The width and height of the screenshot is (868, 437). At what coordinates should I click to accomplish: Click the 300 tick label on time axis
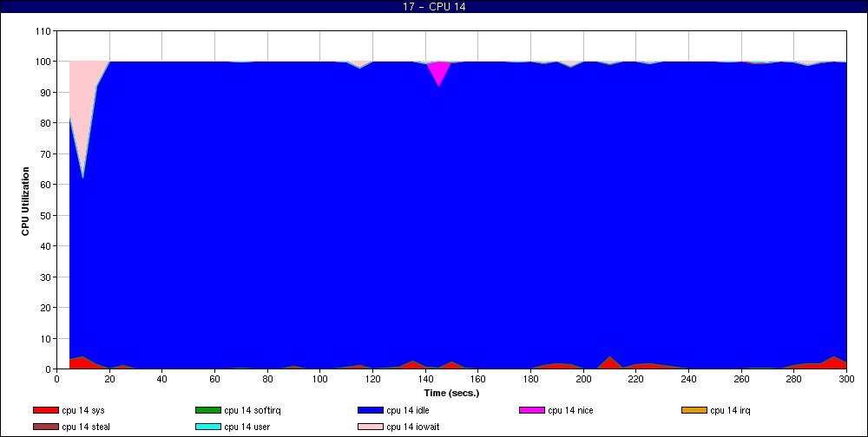click(846, 379)
